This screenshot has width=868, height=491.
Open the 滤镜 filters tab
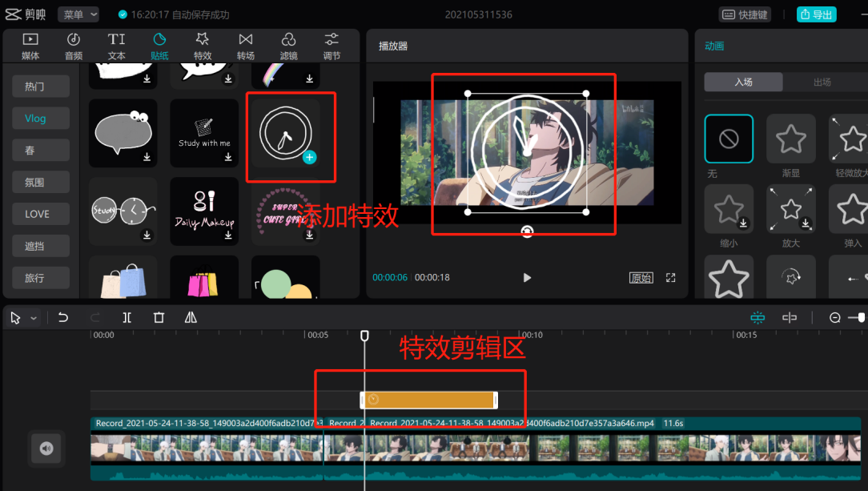[288, 46]
